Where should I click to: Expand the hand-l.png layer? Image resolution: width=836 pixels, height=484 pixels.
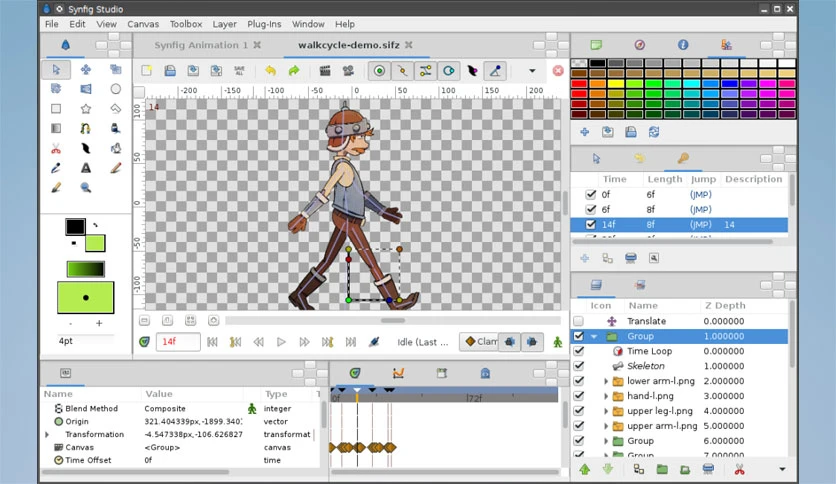606,396
